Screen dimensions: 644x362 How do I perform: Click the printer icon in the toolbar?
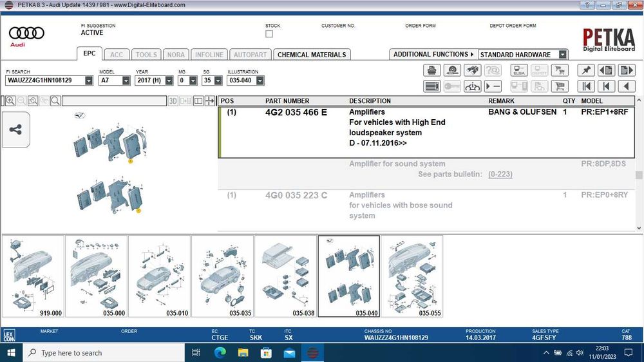click(x=431, y=70)
